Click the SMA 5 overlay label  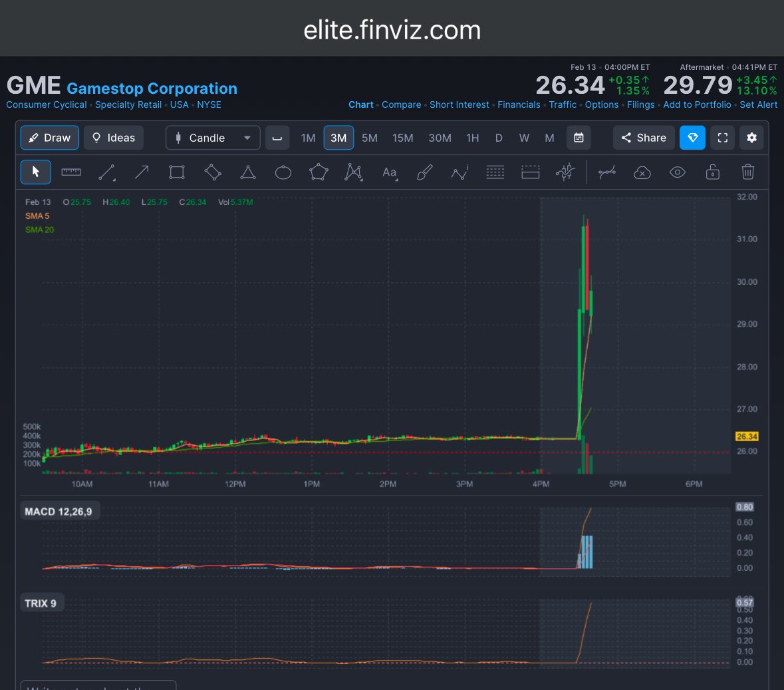point(37,216)
